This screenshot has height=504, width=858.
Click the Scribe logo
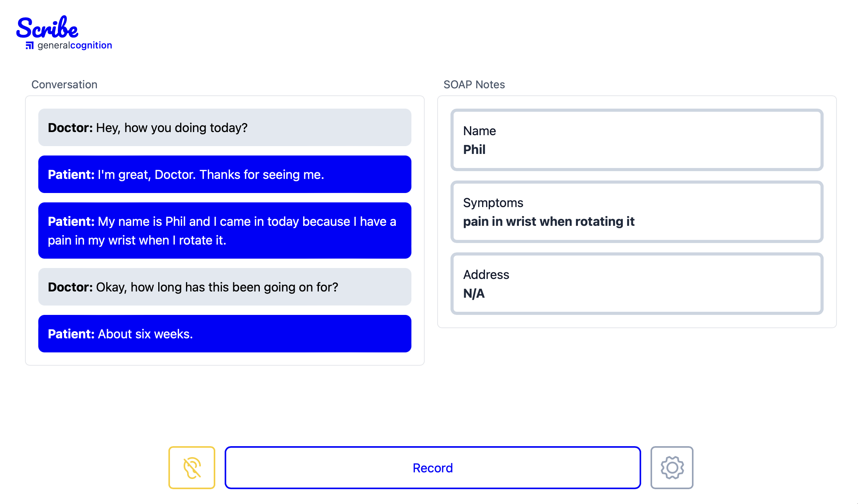(47, 27)
